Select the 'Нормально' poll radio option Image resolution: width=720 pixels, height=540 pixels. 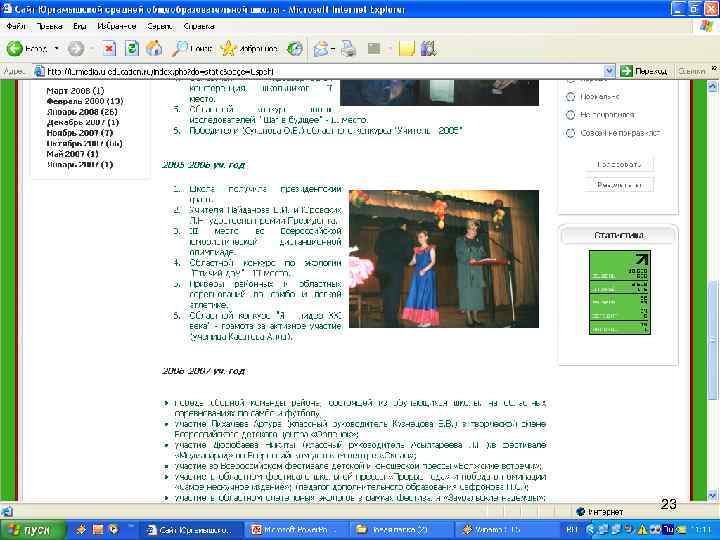570,97
